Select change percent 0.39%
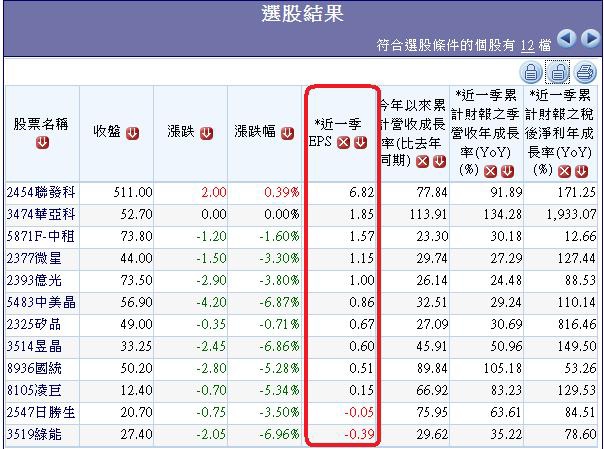Viewport: 604px width, 449px height. [x=282, y=192]
